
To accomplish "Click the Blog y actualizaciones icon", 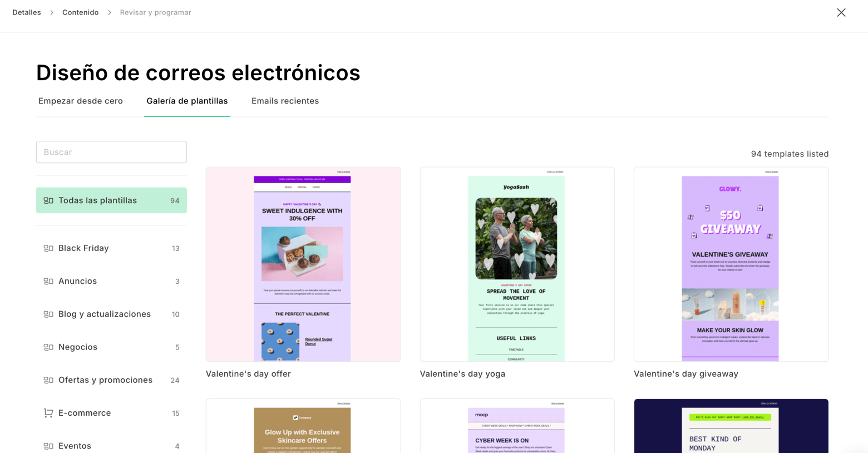I will (x=48, y=314).
